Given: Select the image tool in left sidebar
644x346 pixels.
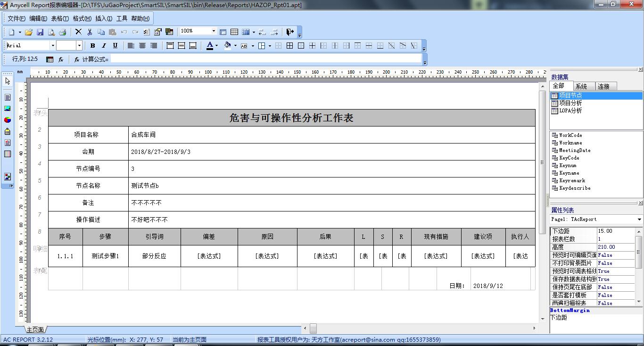Looking at the screenshot, I should click(x=8, y=109).
